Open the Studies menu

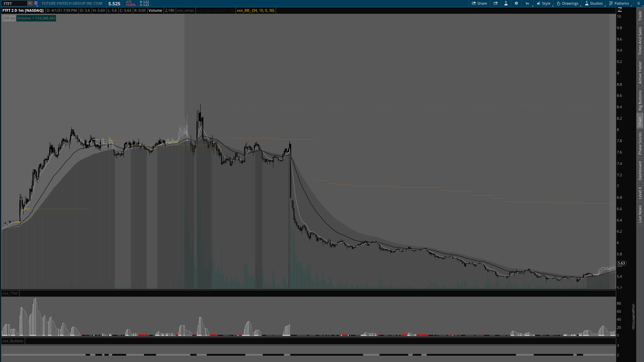tap(594, 3)
